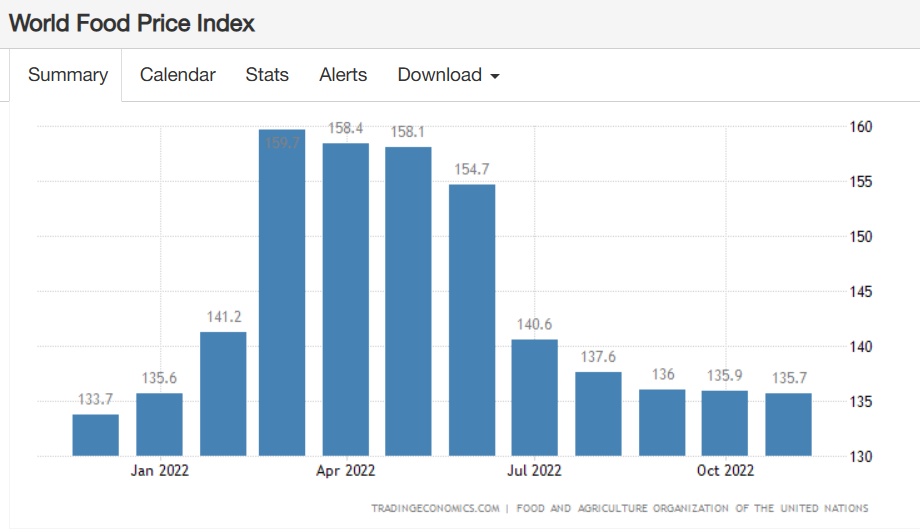Click the World Food Price Index heading
The image size is (920, 532).
click(x=132, y=23)
